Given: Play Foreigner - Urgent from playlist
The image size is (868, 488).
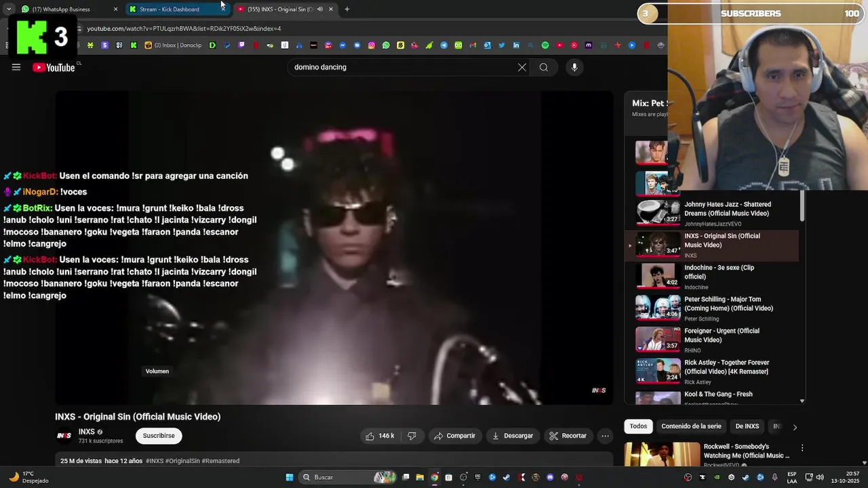Looking at the screenshot, I should (x=711, y=340).
